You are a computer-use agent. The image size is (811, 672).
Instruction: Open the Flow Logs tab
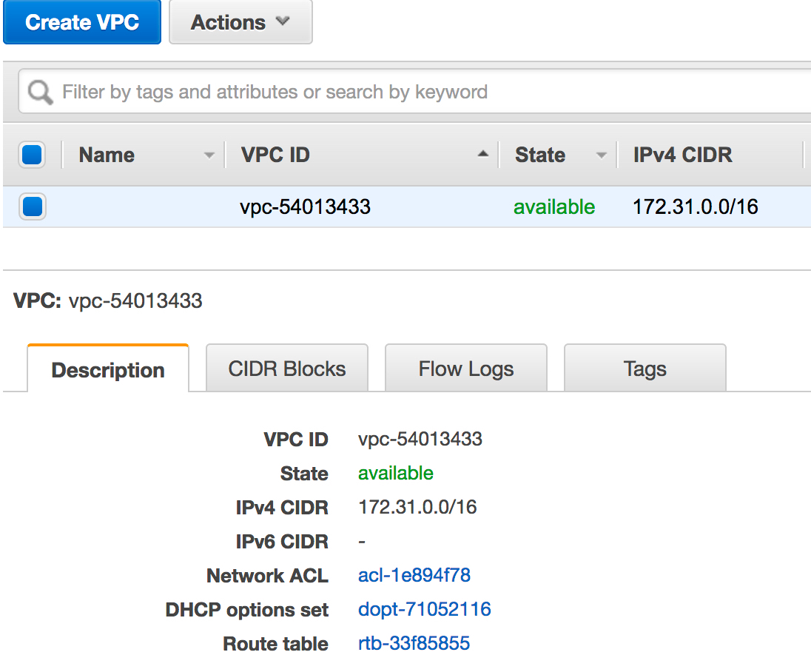tap(466, 369)
